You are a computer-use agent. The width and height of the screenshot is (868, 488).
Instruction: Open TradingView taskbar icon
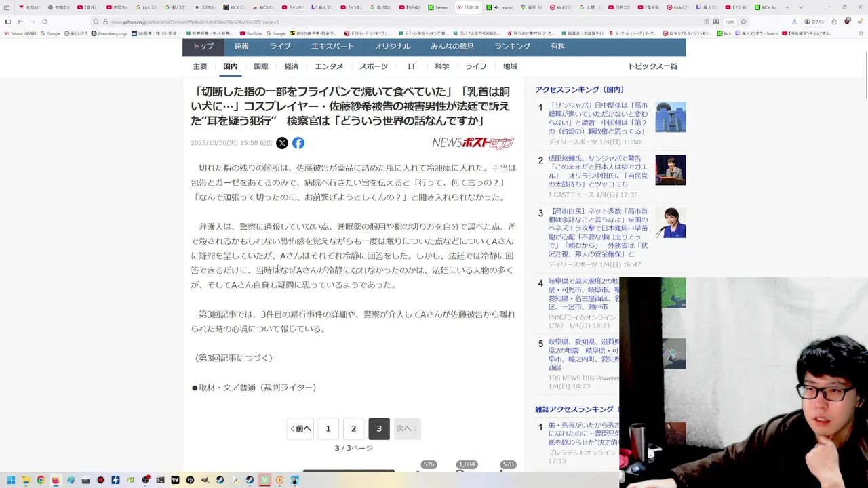pyautogui.click(x=175, y=480)
